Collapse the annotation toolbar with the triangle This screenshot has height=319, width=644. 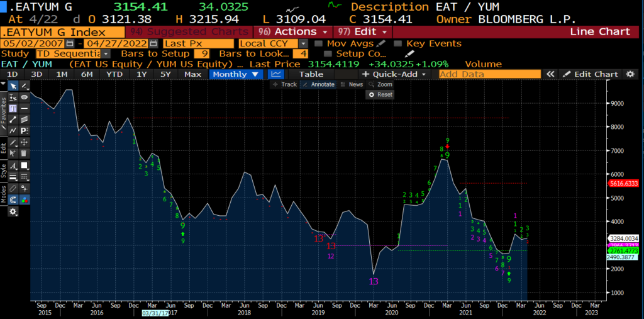coord(4,84)
